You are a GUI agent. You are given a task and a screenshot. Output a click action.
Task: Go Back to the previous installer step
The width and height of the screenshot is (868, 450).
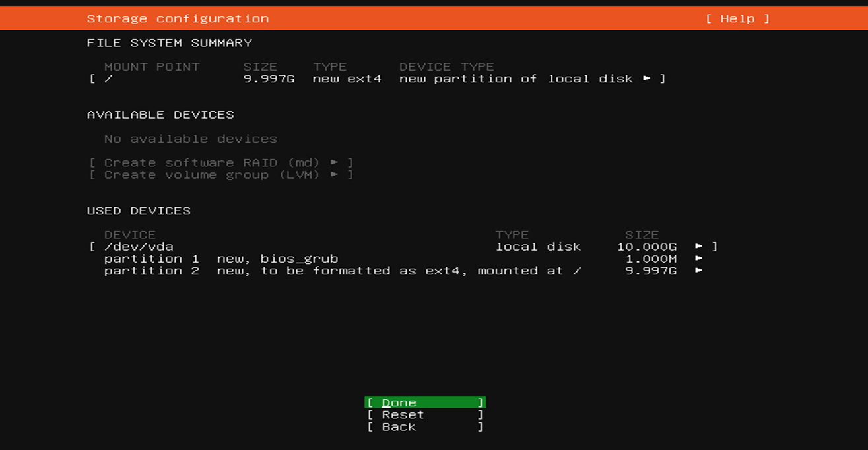click(x=424, y=426)
